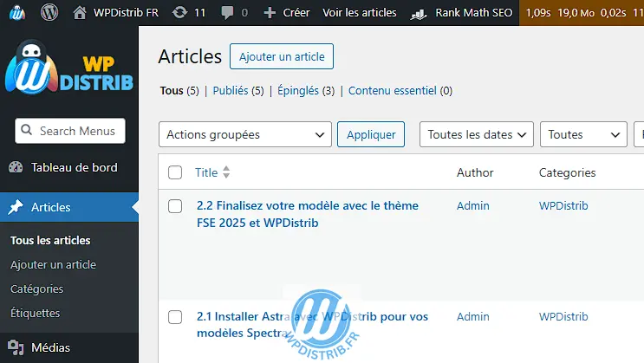644x363 pixels.
Task: Click the plus icon next to Créer
Action: 270,13
